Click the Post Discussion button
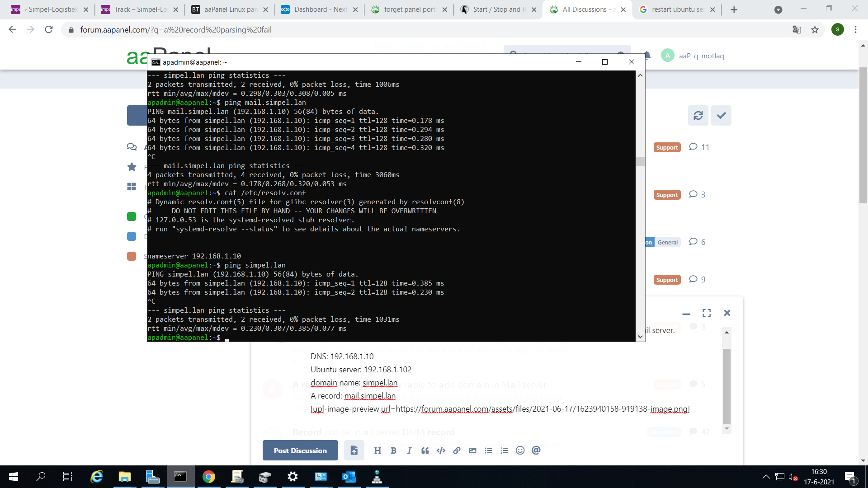868x488 pixels. pyautogui.click(x=300, y=450)
